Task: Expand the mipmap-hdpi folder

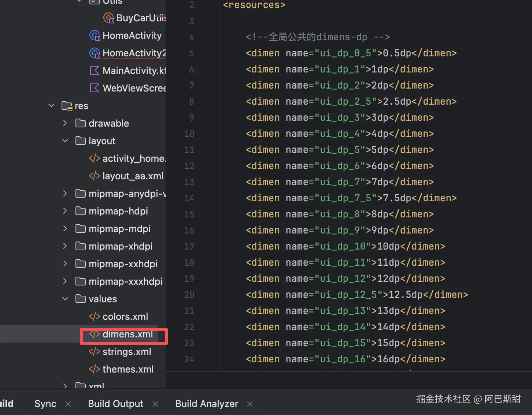Action: (65, 211)
